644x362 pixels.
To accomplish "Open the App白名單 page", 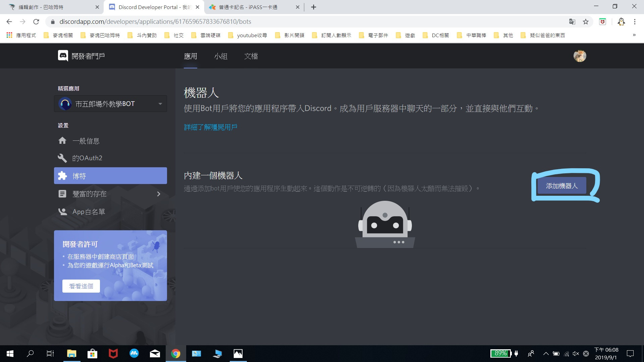I will pos(110,212).
